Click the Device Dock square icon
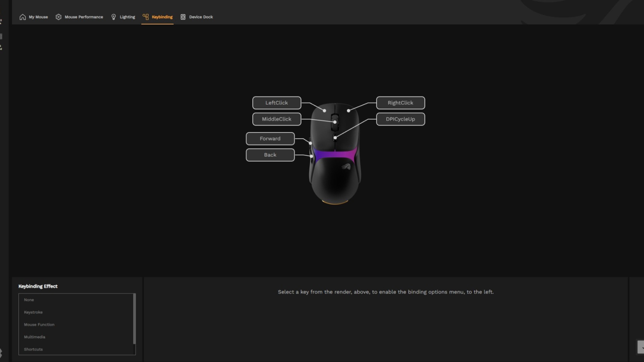The height and width of the screenshot is (362, 644). [183, 17]
